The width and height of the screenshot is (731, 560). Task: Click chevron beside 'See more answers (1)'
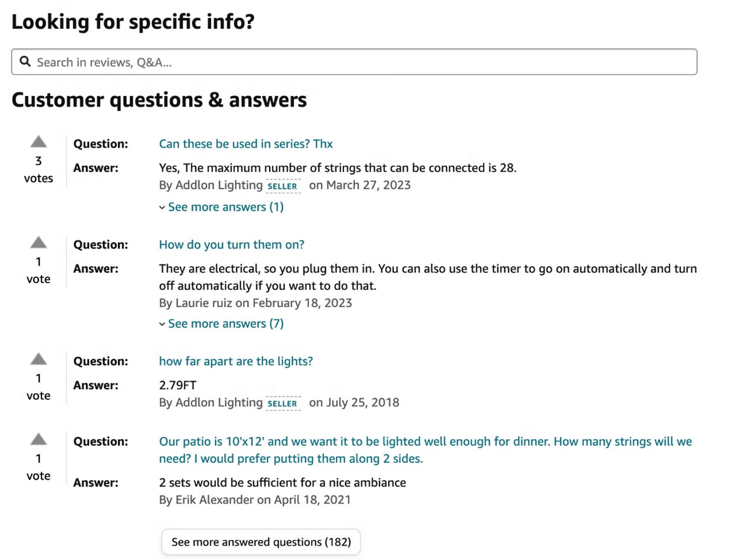pyautogui.click(x=162, y=208)
